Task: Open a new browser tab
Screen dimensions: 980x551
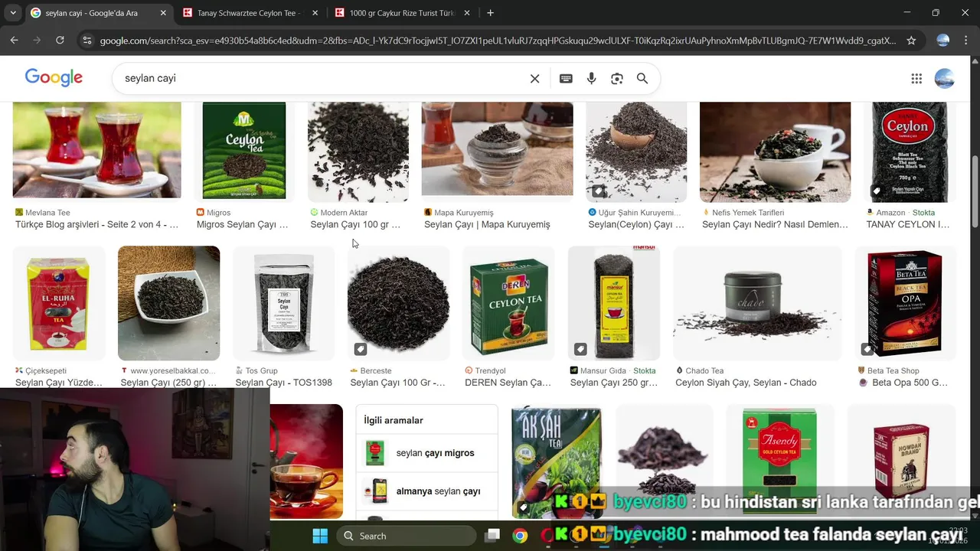Action: [x=490, y=13]
